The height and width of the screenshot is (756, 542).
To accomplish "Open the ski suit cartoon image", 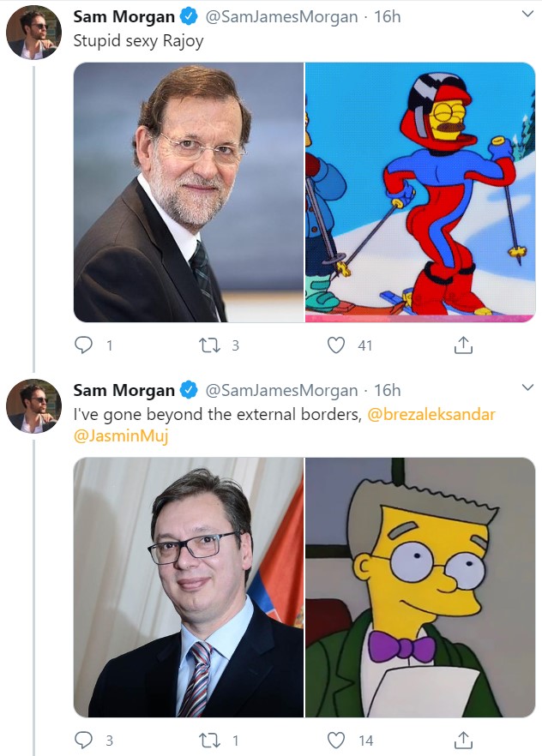I will [420, 192].
